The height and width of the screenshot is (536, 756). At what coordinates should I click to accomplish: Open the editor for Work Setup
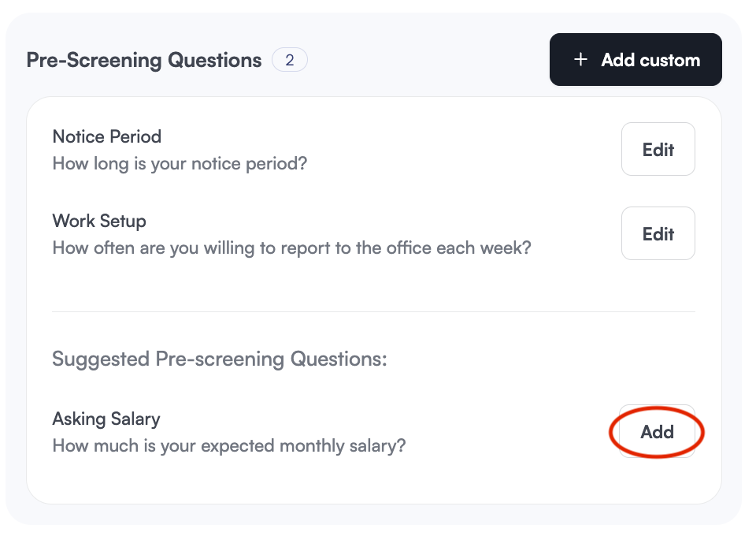(x=658, y=233)
